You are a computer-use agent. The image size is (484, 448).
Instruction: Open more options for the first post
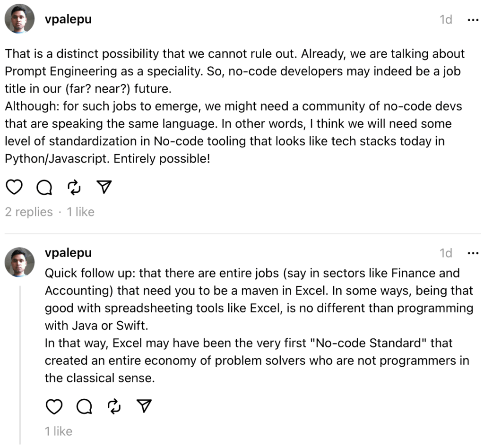click(x=472, y=20)
